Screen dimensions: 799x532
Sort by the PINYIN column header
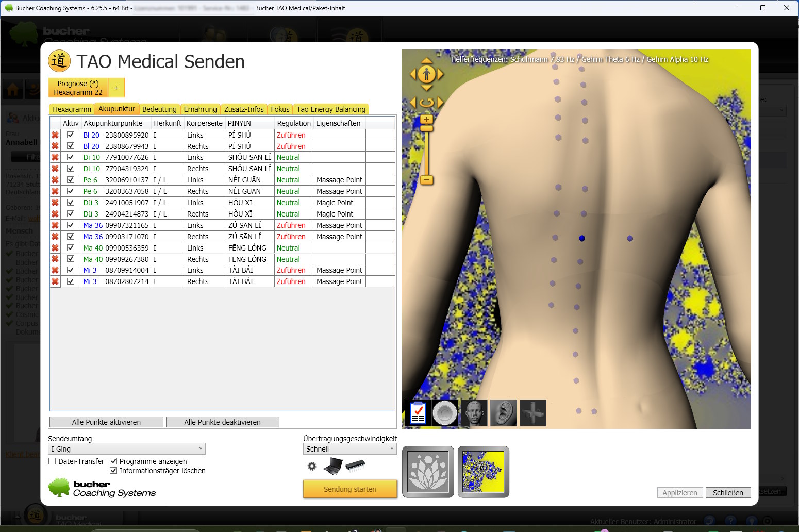(x=249, y=123)
